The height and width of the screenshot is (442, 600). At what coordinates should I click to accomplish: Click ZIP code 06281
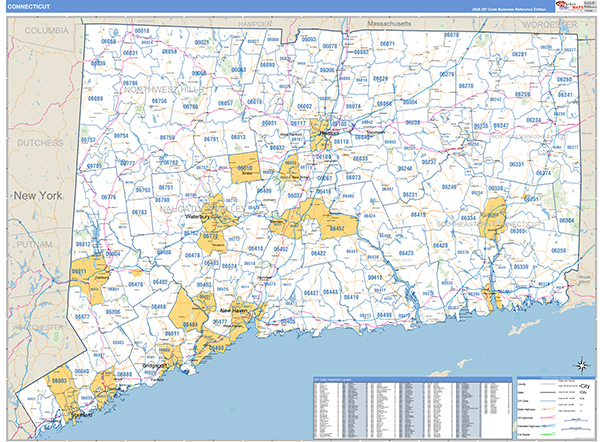click(x=519, y=54)
